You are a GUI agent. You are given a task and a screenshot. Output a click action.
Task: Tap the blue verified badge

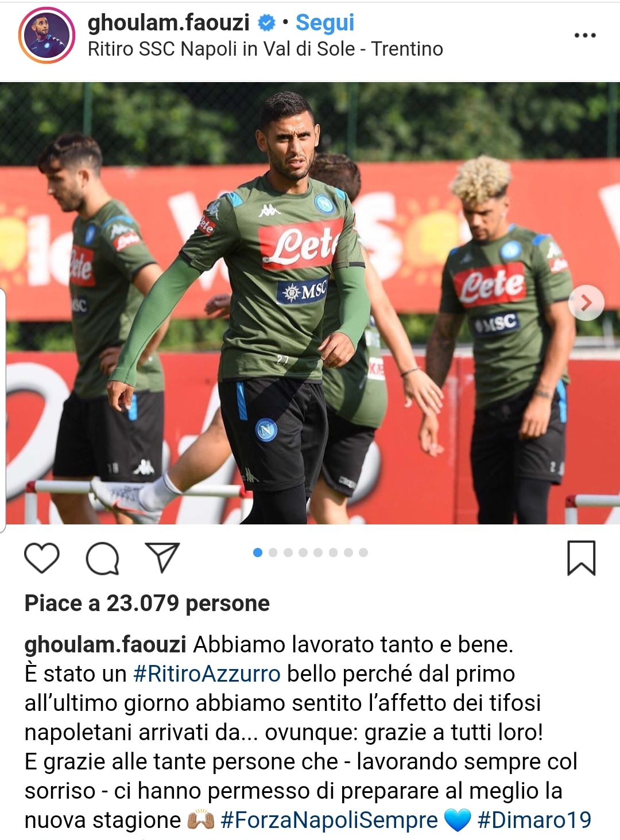point(266,23)
